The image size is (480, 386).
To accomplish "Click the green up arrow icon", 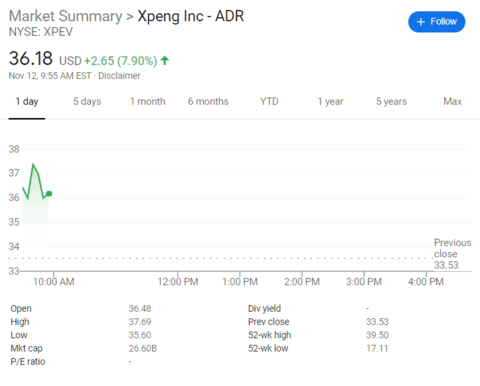I will point(165,61).
